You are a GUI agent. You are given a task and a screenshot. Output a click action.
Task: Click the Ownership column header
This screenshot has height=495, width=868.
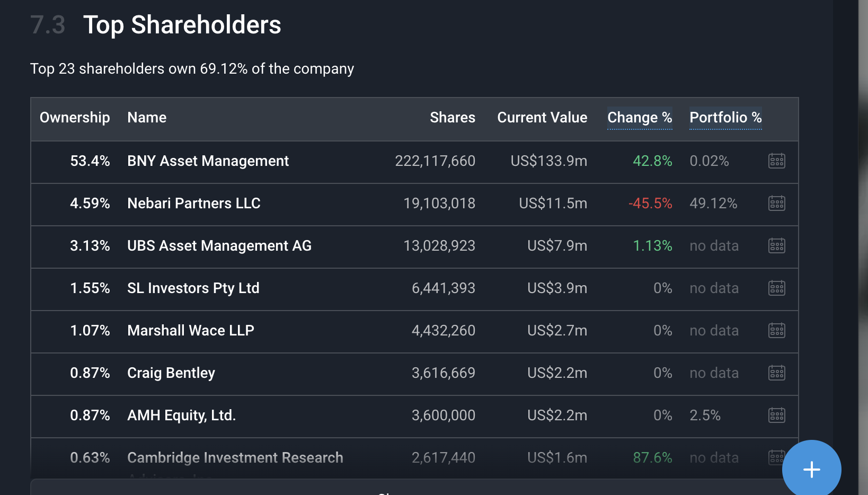75,118
